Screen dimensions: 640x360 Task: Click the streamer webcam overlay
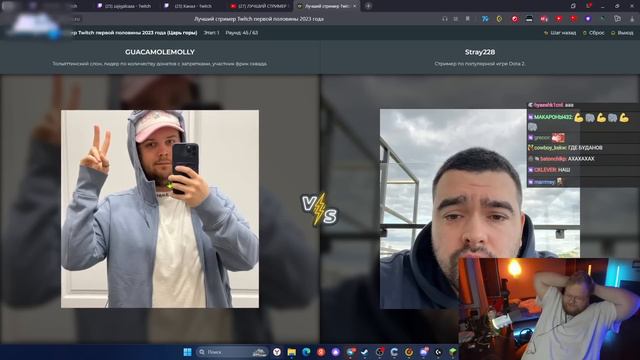click(x=549, y=309)
